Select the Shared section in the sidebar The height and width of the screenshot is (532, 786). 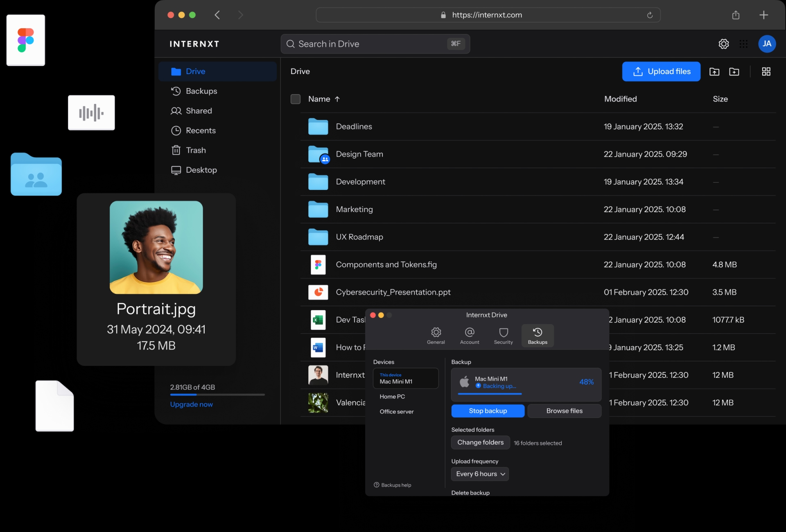[x=199, y=110]
